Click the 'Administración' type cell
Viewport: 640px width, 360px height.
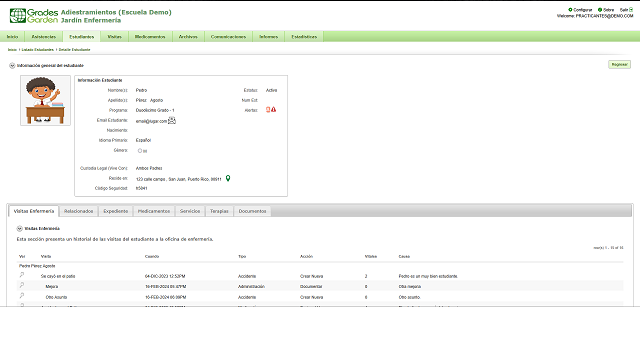[x=251, y=287]
